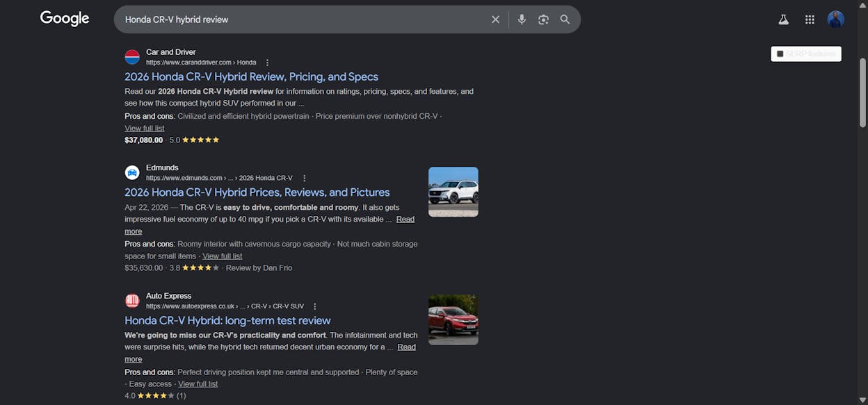The width and height of the screenshot is (868, 405).
Task: Submit search with magnifier icon
Action: click(565, 19)
